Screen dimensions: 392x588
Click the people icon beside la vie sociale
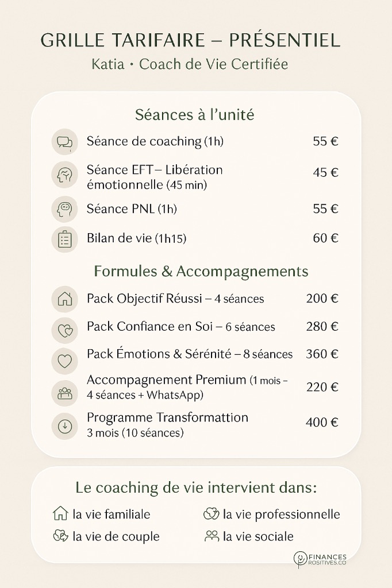212,536
